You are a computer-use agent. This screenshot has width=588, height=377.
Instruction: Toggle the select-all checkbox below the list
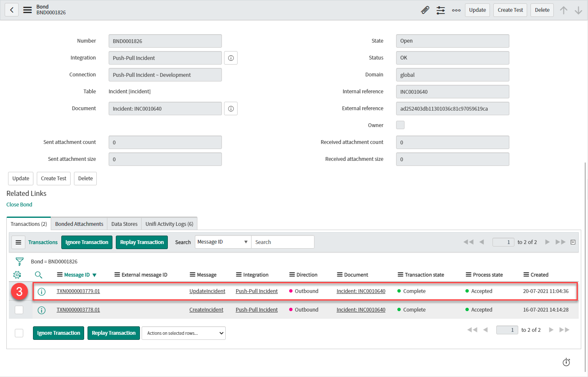[19, 333]
